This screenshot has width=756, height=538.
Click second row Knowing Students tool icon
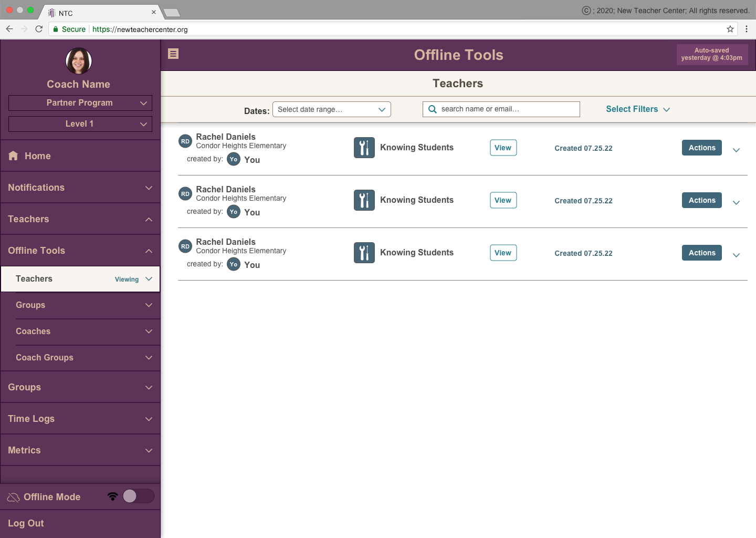pyautogui.click(x=364, y=200)
